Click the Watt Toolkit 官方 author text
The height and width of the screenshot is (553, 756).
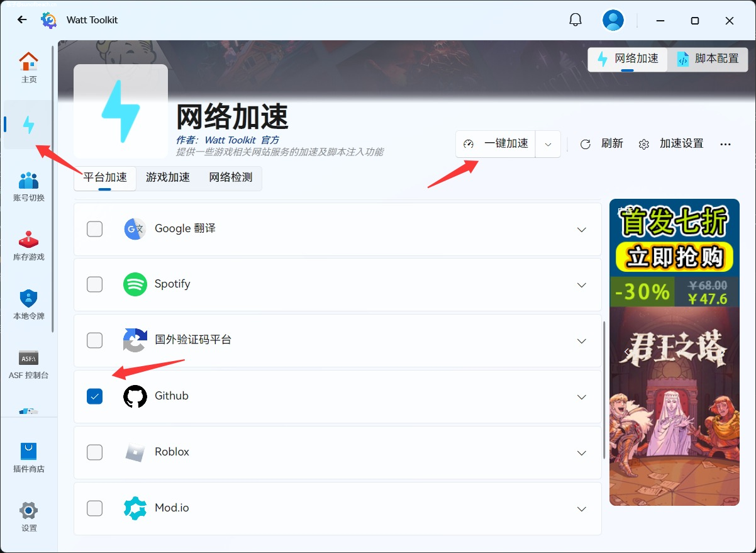pyautogui.click(x=242, y=140)
